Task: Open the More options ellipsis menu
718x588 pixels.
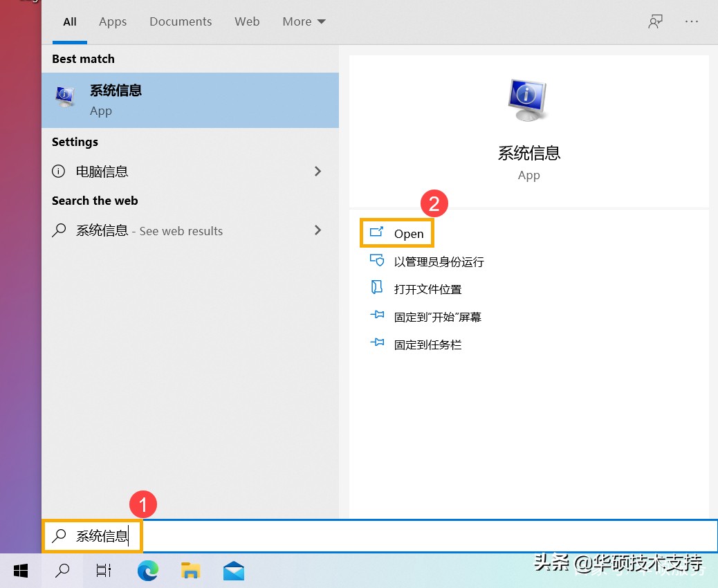Action: tap(692, 21)
